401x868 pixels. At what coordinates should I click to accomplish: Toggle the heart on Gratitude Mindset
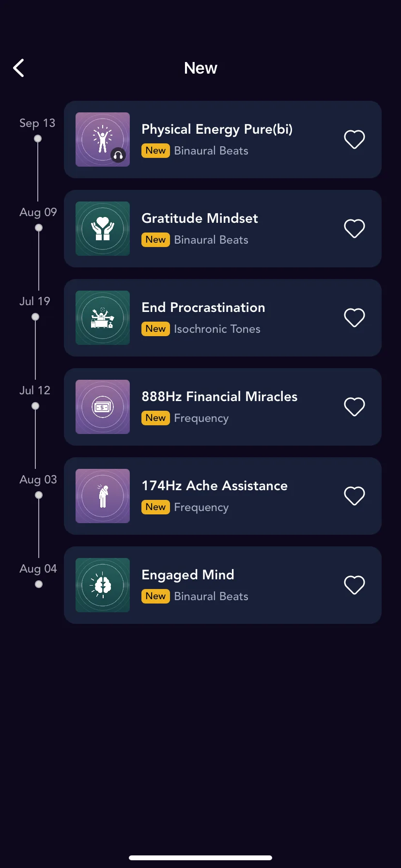click(x=355, y=229)
